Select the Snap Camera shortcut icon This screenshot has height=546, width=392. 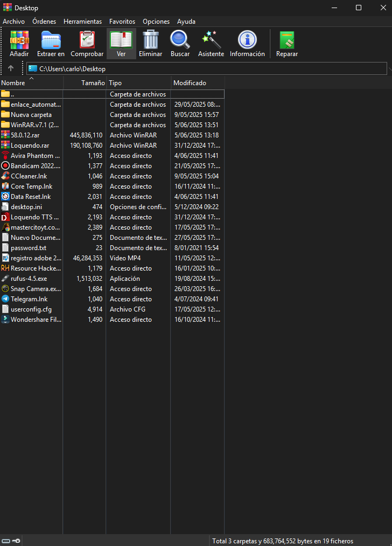click(x=5, y=289)
